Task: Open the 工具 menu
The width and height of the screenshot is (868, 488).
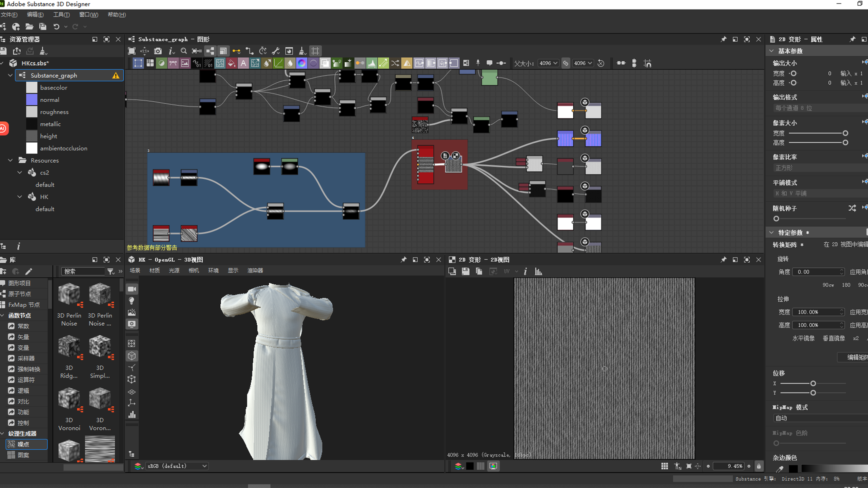Action: (61, 15)
